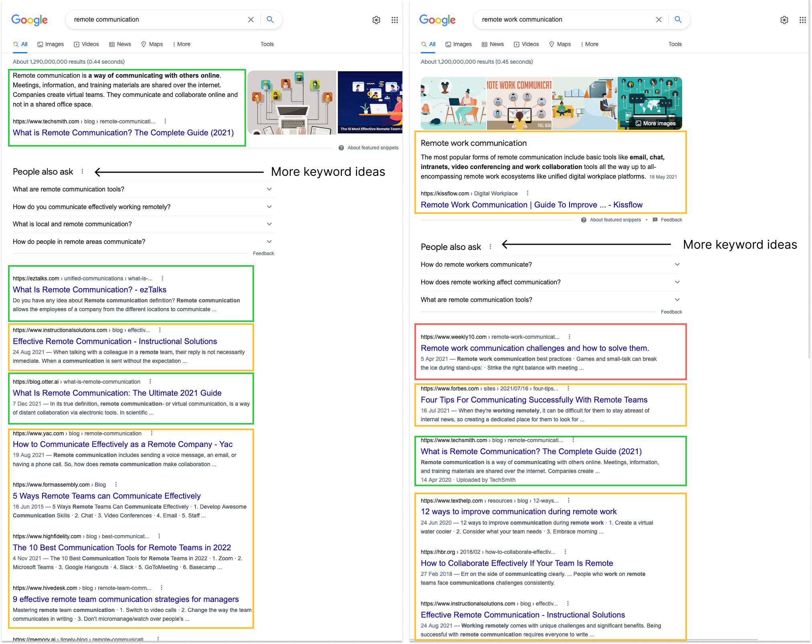This screenshot has width=812, height=644.
Task: Click the search magnifier icon in left Google window
Action: pyautogui.click(x=270, y=20)
